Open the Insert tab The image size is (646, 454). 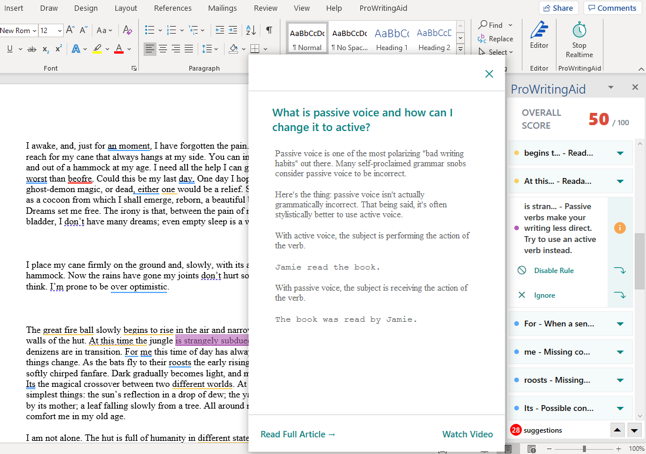[14, 8]
